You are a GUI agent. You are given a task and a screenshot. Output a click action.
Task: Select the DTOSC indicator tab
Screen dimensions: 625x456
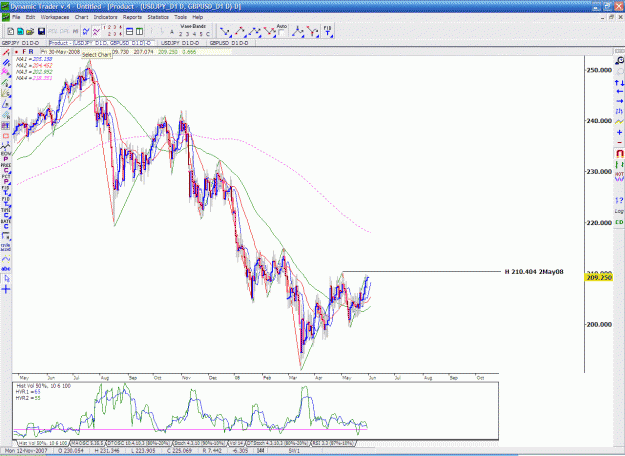pos(139,443)
